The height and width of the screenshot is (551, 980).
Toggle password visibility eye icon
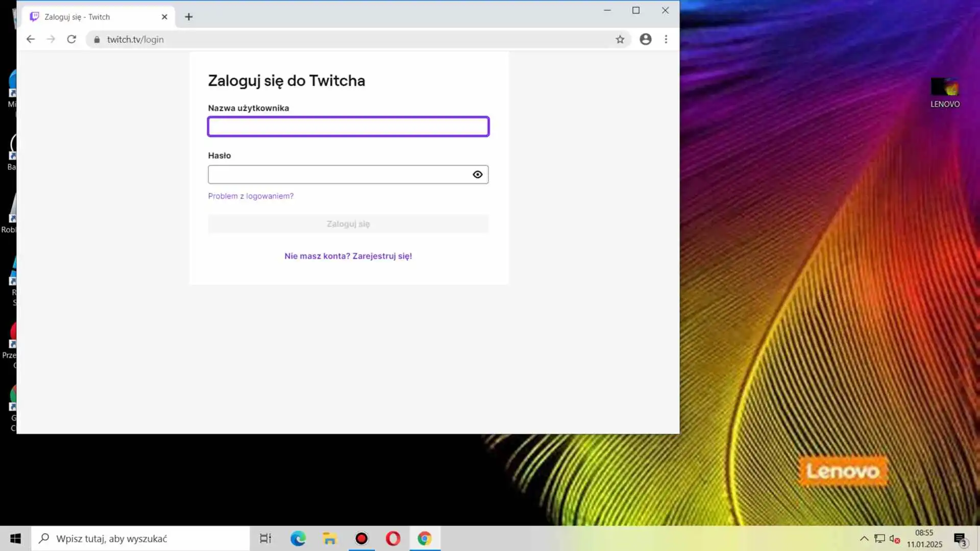tap(477, 174)
